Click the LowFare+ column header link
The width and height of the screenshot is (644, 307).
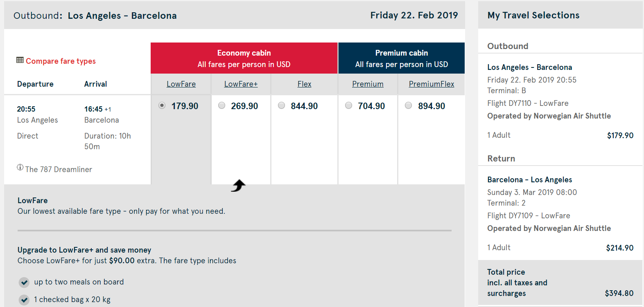(241, 84)
